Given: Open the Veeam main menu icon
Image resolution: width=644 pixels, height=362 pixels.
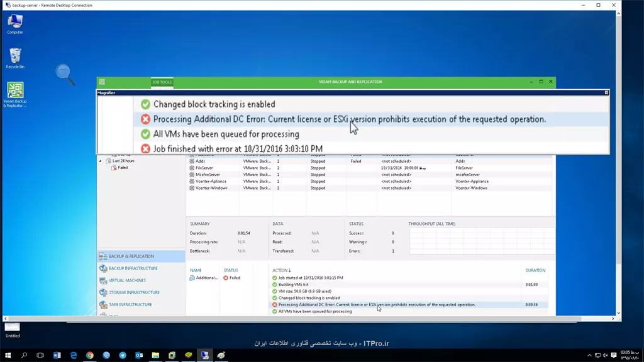Looking at the screenshot, I should click(x=102, y=82).
